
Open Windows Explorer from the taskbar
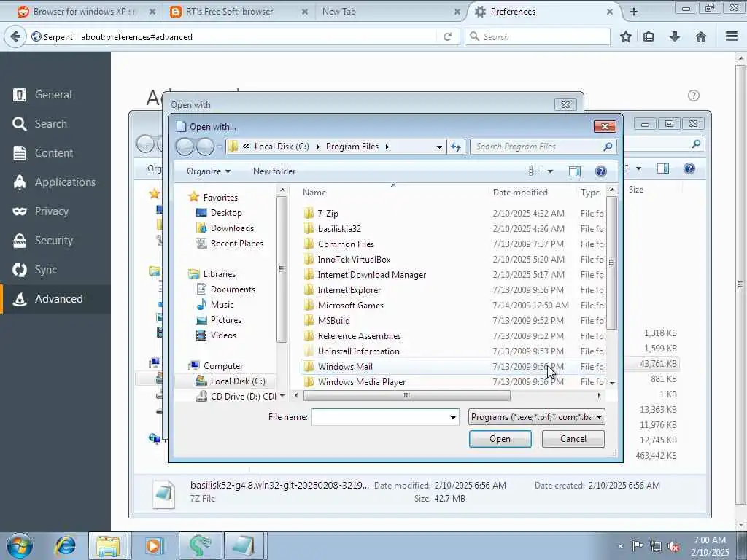coord(108,545)
